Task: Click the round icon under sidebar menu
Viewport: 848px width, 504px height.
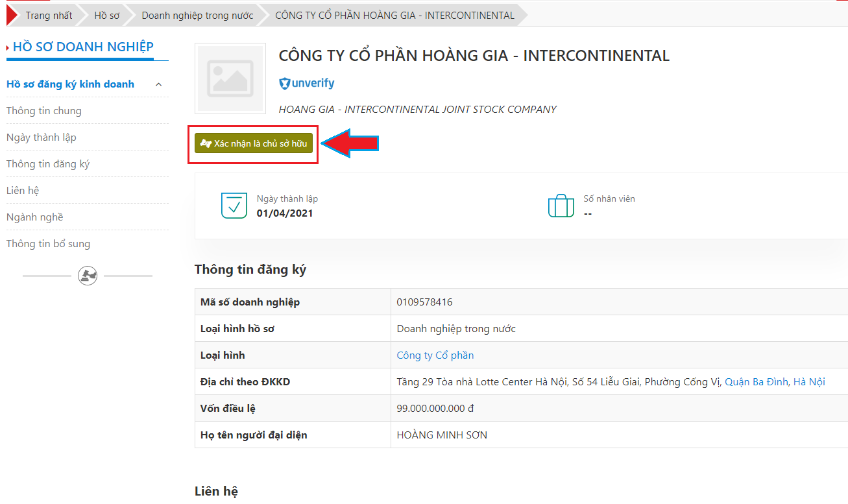Action: point(88,276)
